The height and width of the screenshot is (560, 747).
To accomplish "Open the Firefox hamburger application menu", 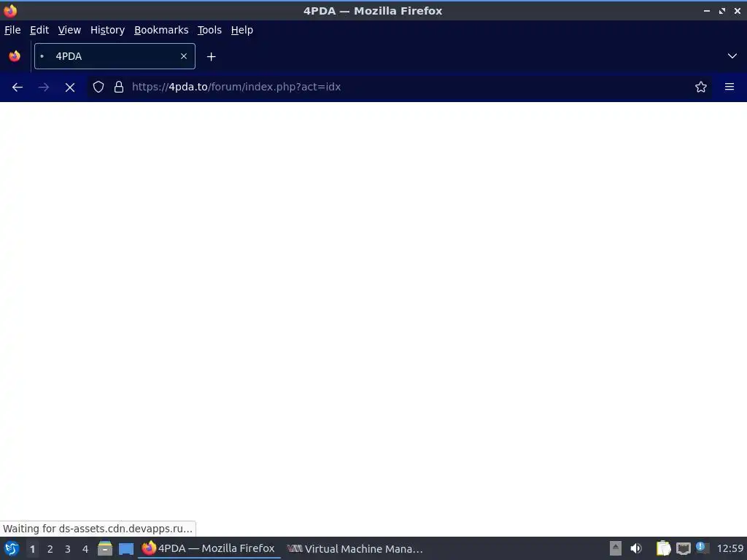I will pos(729,87).
